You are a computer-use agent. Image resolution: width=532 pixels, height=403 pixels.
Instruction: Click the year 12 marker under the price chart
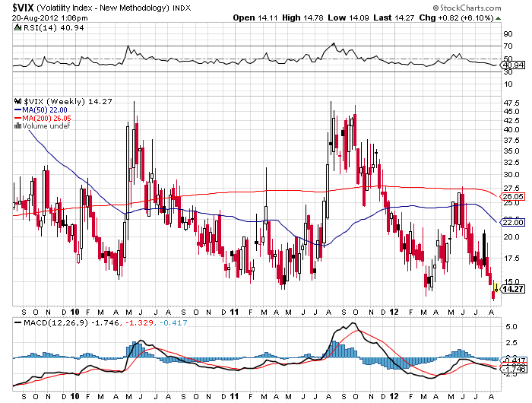pos(394,312)
